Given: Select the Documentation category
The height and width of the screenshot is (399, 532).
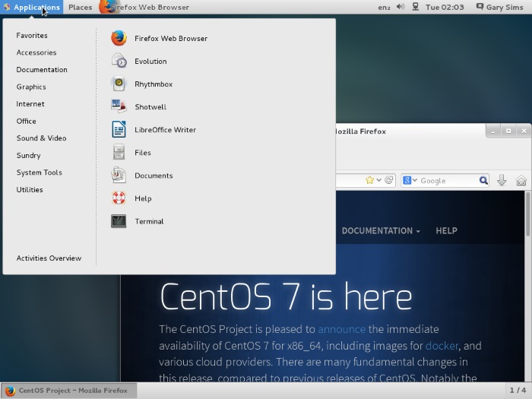Looking at the screenshot, I should point(42,70).
